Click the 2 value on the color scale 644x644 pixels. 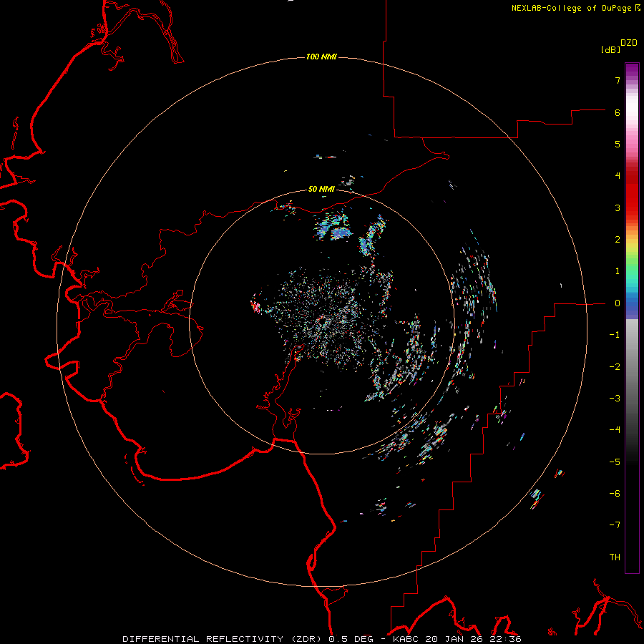(x=617, y=240)
